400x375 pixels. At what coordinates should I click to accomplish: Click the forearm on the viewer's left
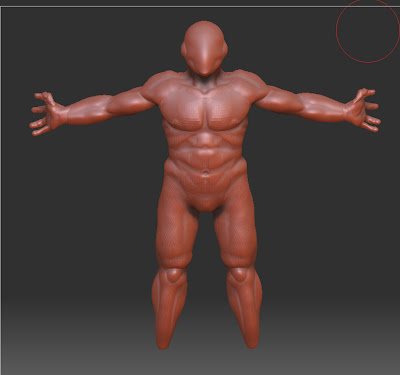88,109
